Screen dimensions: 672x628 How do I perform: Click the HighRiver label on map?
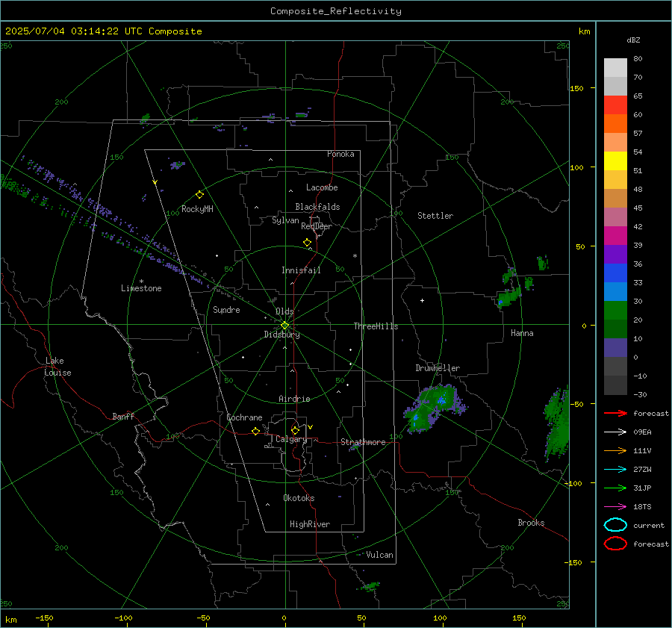point(310,524)
